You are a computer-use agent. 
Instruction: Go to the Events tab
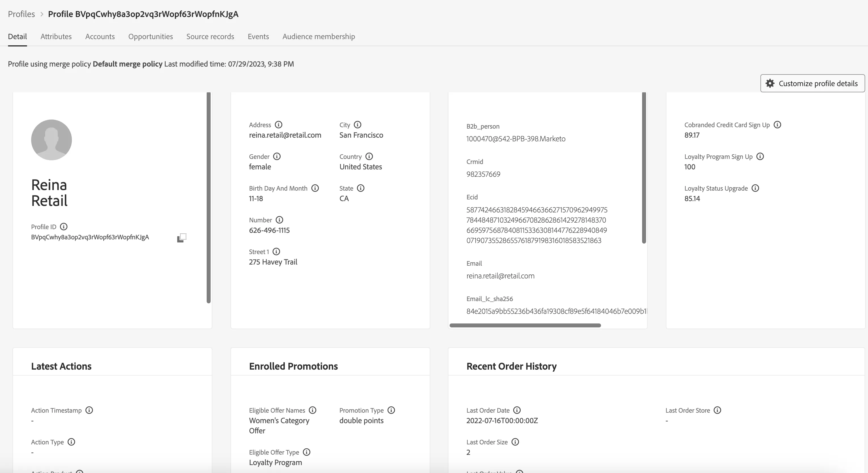pos(258,37)
